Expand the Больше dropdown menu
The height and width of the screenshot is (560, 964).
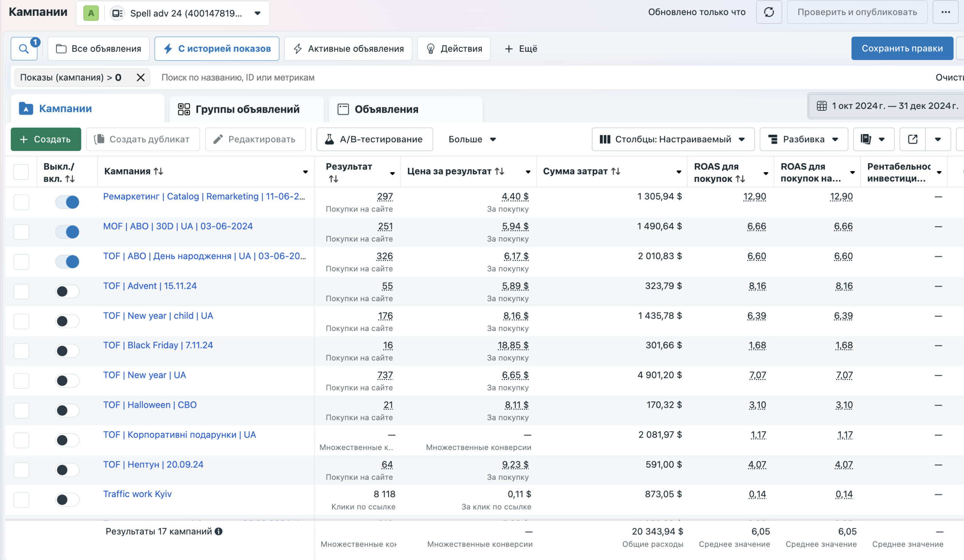pyautogui.click(x=472, y=139)
